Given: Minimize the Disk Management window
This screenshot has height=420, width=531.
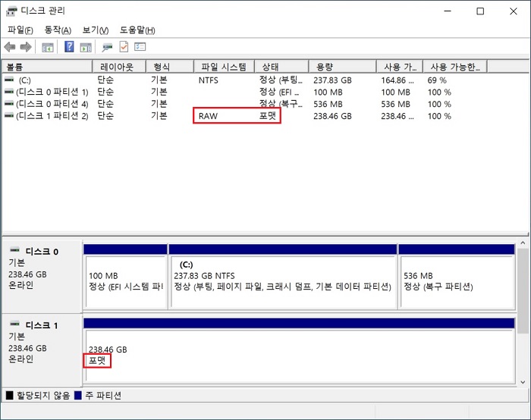Looking at the screenshot, I should click(448, 11).
